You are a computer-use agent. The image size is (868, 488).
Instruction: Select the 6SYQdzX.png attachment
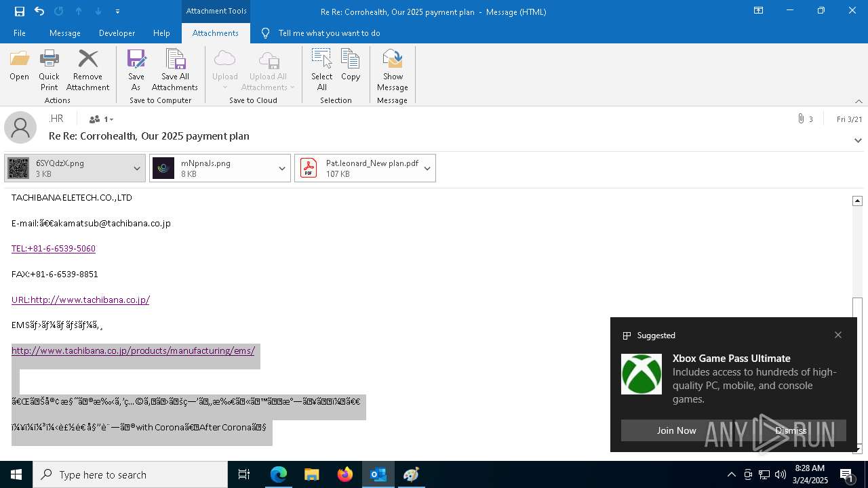(66, 168)
